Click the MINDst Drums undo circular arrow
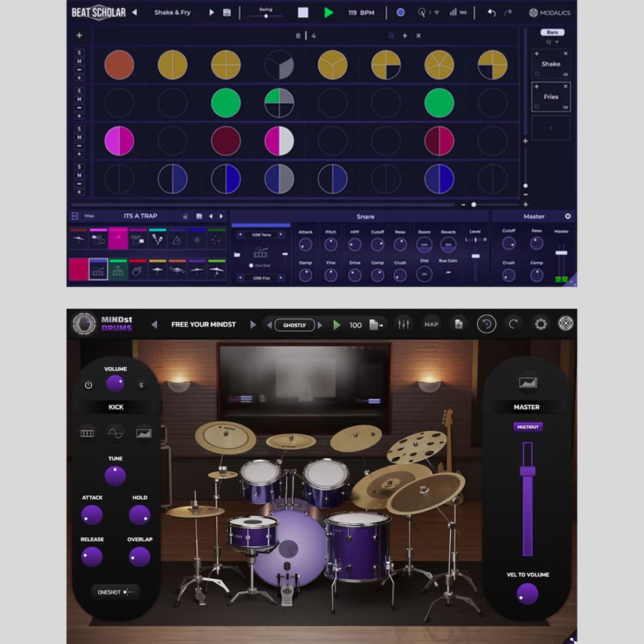This screenshot has width=644, height=644. 486,324
